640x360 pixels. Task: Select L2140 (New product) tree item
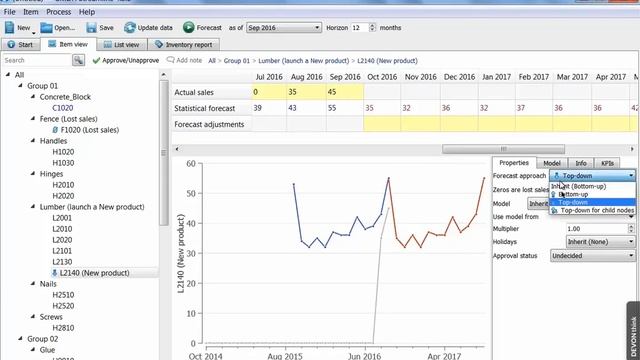(95, 273)
